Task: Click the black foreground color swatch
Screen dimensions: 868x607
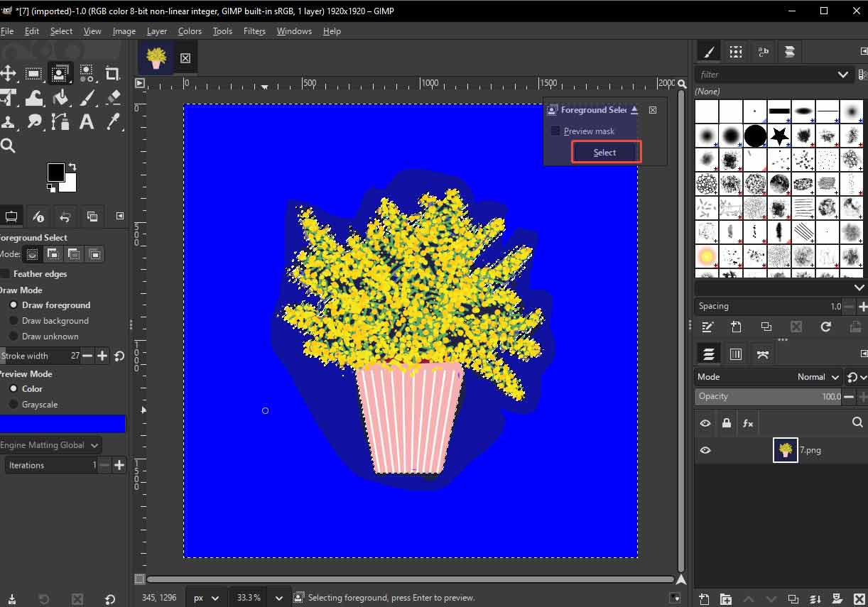Action: click(x=58, y=171)
